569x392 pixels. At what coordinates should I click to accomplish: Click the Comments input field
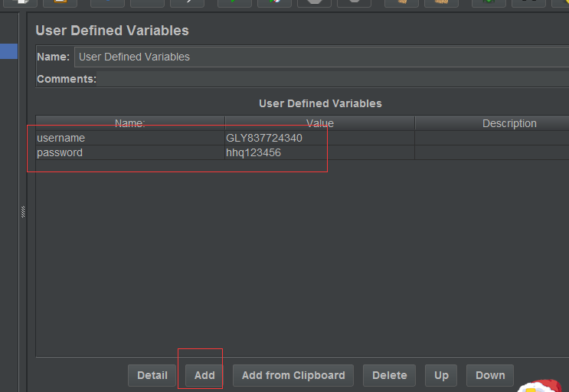[333, 79]
